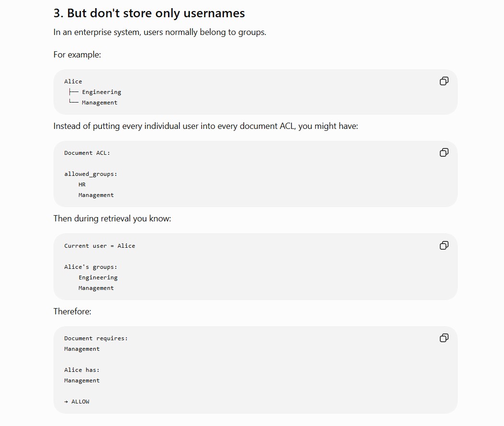504x426 pixels.
Task: Click the heading about storing only usernames
Action: pyautogui.click(x=149, y=13)
